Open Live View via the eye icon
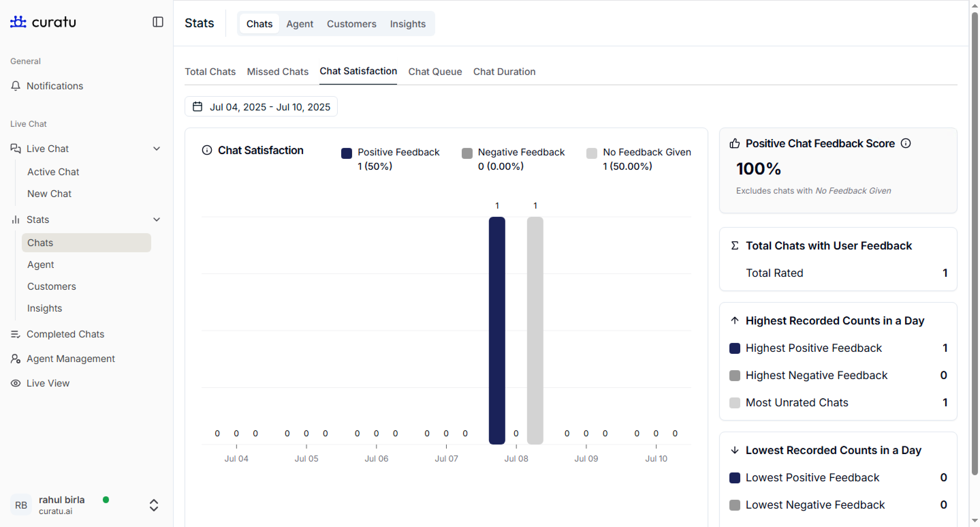 [x=16, y=383]
